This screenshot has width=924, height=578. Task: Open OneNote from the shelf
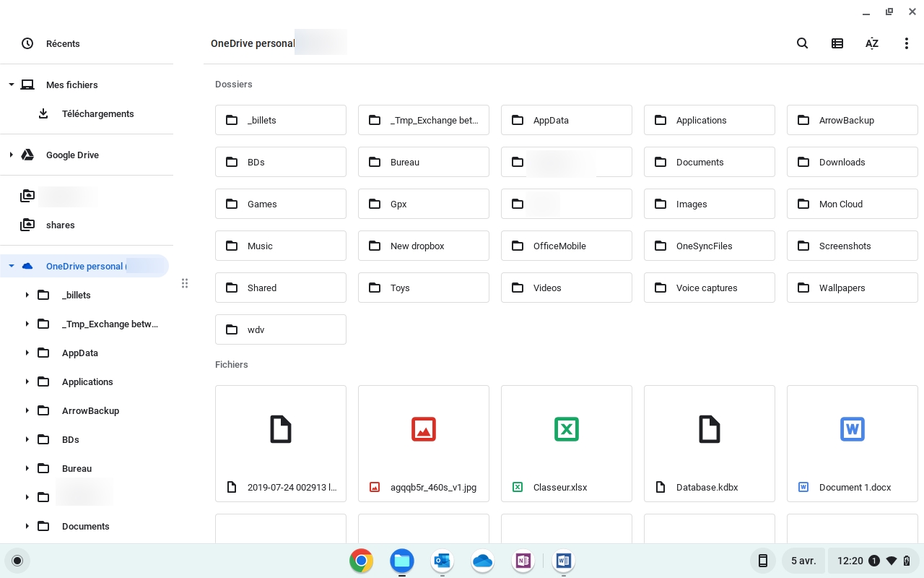click(x=523, y=561)
